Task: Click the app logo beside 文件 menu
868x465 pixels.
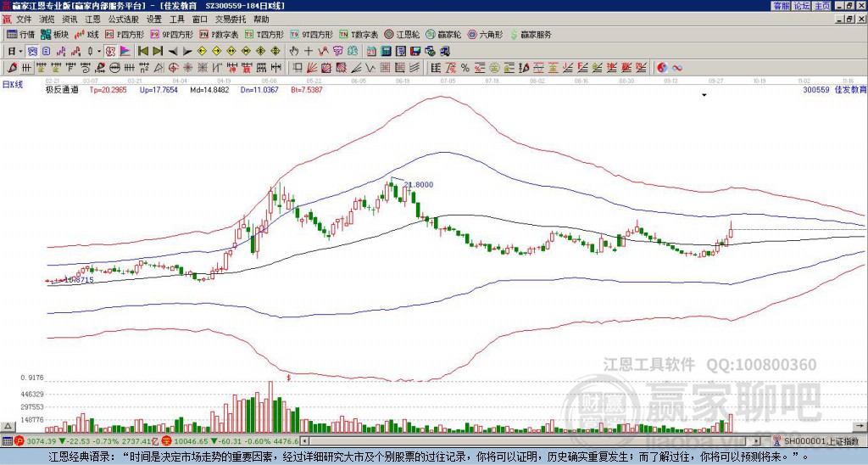Action: pyautogui.click(x=7, y=20)
